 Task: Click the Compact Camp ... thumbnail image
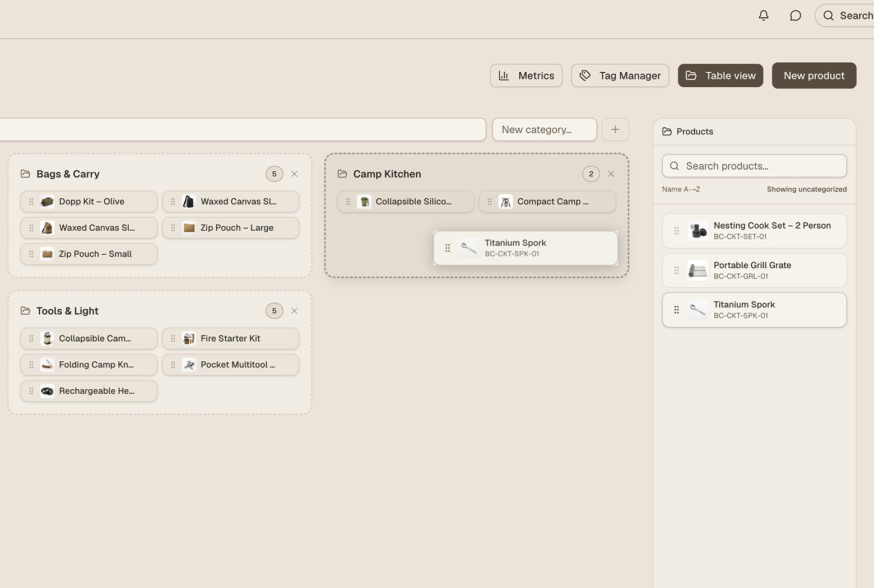click(506, 202)
